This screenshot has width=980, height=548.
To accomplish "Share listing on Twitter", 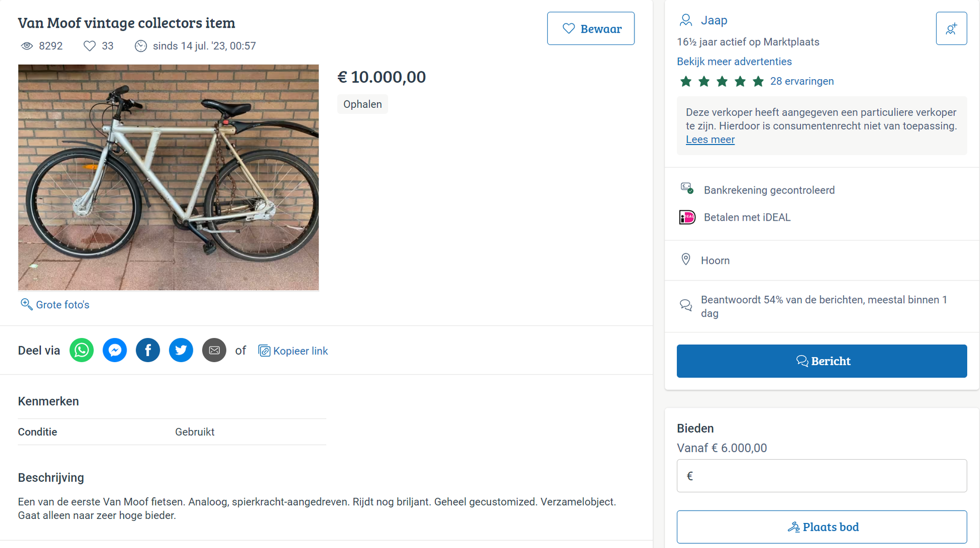I will 181,350.
